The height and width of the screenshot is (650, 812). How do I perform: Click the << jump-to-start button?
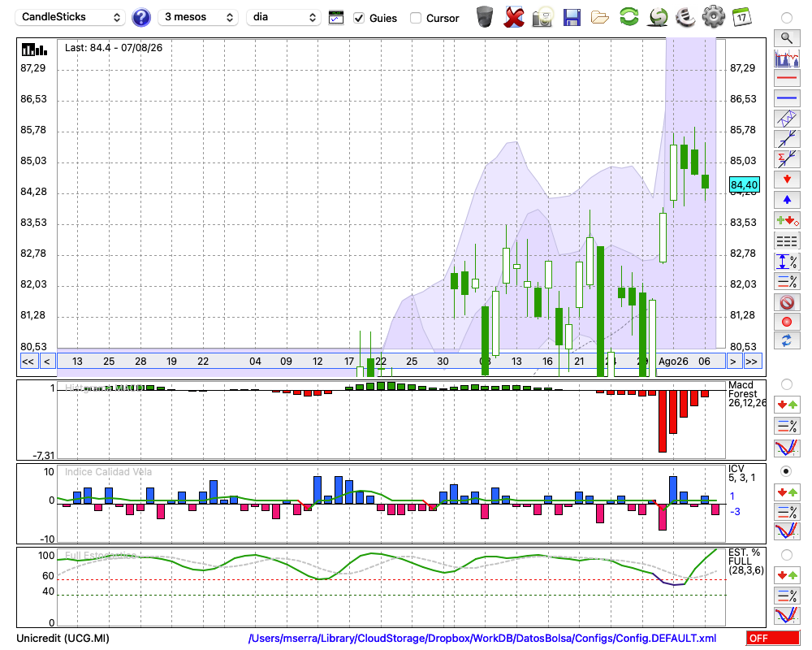(x=28, y=362)
